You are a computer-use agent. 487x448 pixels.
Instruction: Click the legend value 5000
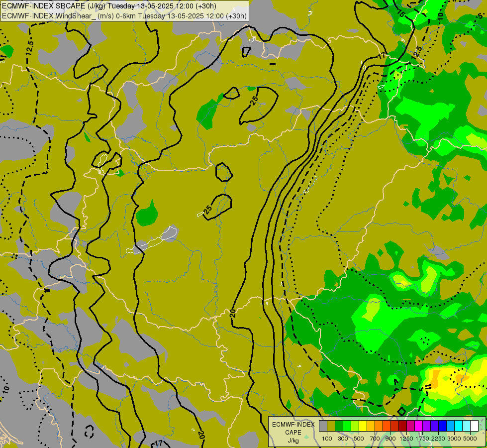point(470,439)
